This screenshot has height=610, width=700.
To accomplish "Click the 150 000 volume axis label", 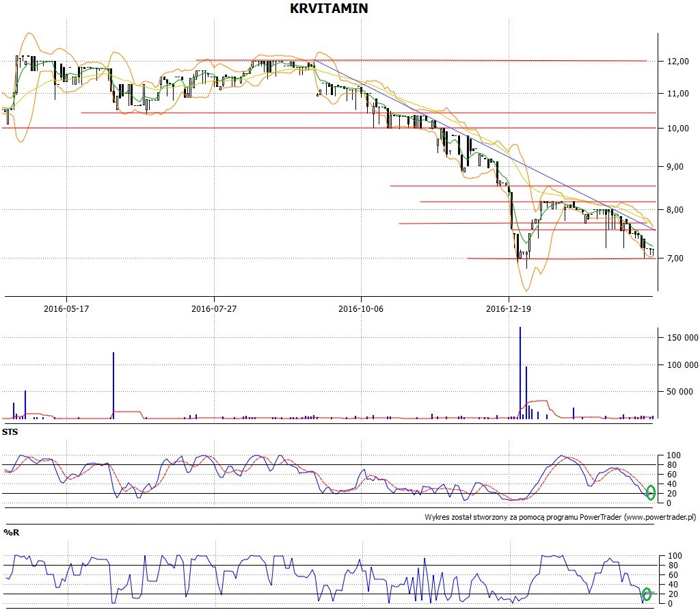I will click(x=683, y=338).
